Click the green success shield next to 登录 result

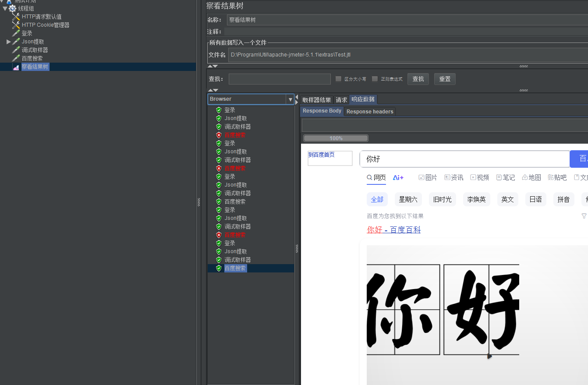[218, 110]
